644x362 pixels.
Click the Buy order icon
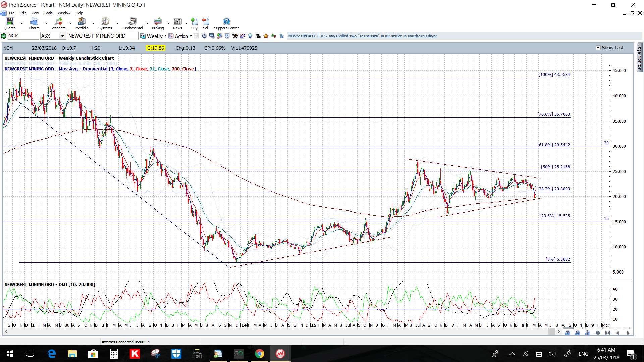[x=194, y=24]
